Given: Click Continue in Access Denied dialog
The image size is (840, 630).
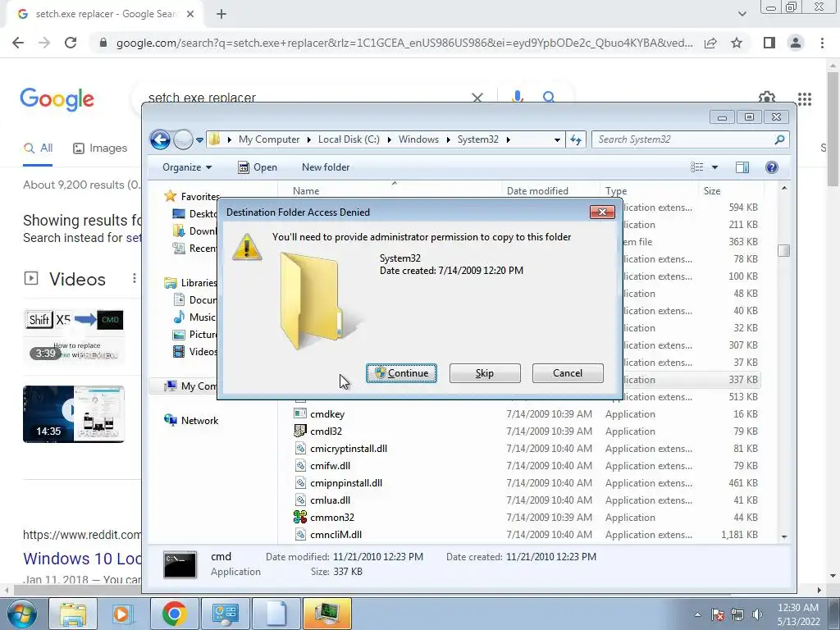Looking at the screenshot, I should (x=401, y=373).
